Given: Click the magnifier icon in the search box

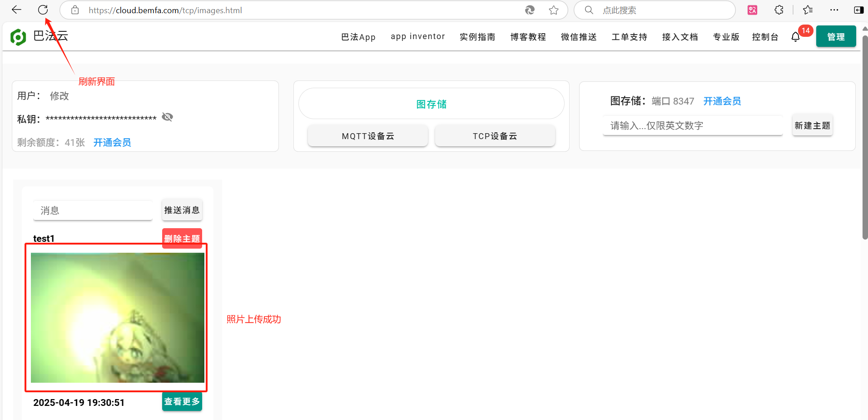Looking at the screenshot, I should (x=589, y=10).
